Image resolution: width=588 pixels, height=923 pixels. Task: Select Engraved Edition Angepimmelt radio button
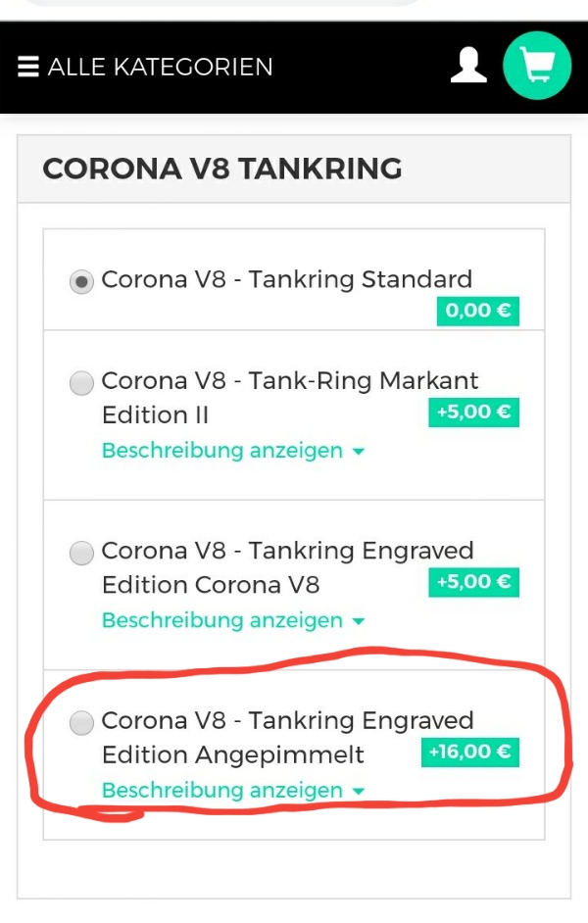pyautogui.click(x=81, y=723)
